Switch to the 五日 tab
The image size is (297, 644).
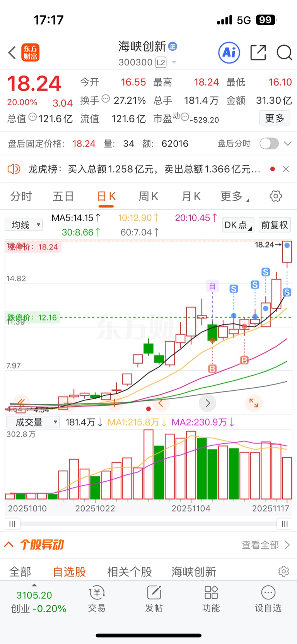[63, 196]
